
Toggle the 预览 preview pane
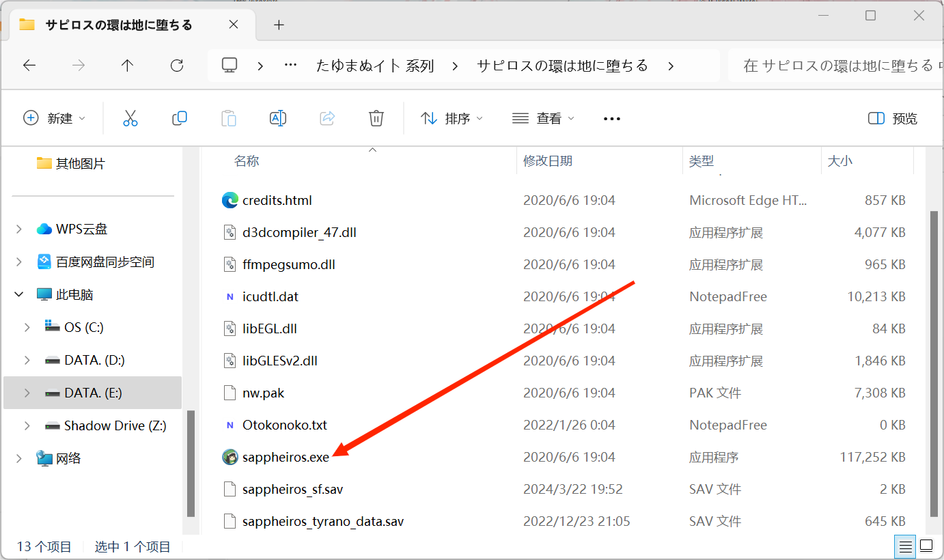point(893,119)
